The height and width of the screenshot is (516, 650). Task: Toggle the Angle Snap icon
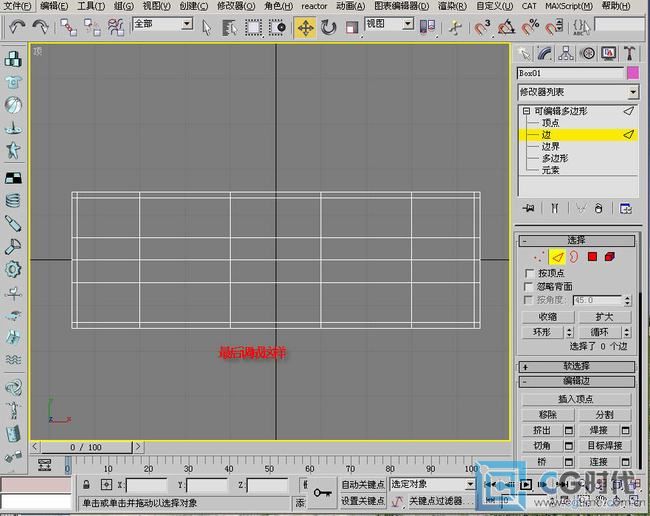coord(506,28)
